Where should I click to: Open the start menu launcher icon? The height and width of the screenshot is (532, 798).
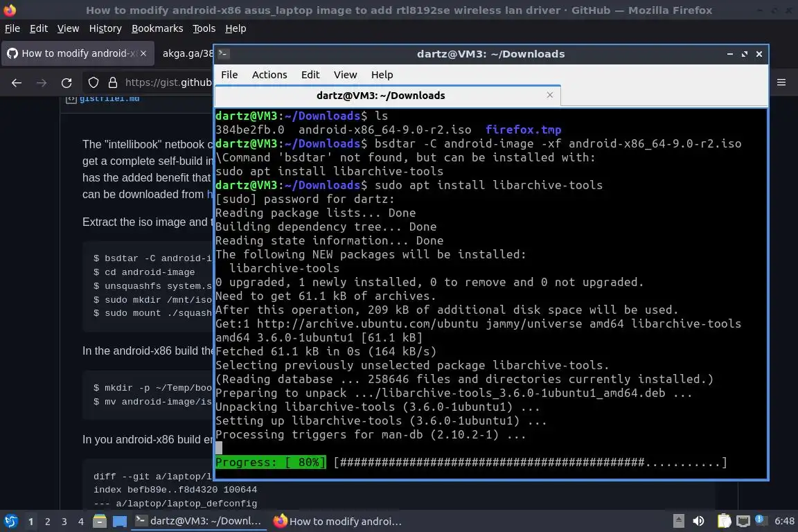coord(10,522)
